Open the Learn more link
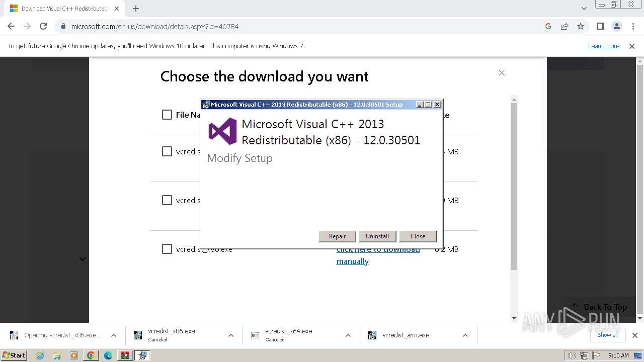644x362 pixels. 604,46
